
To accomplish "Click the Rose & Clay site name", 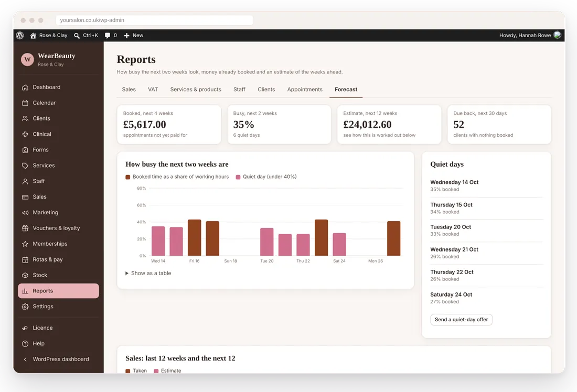I will [54, 35].
